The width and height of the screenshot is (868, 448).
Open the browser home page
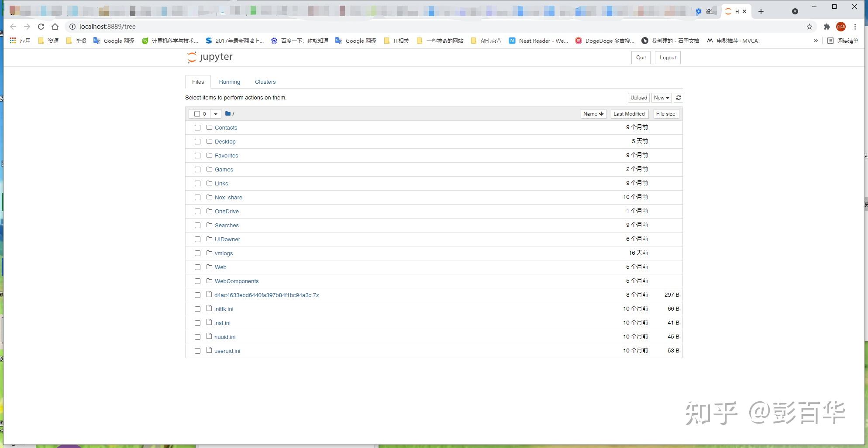coord(55,27)
